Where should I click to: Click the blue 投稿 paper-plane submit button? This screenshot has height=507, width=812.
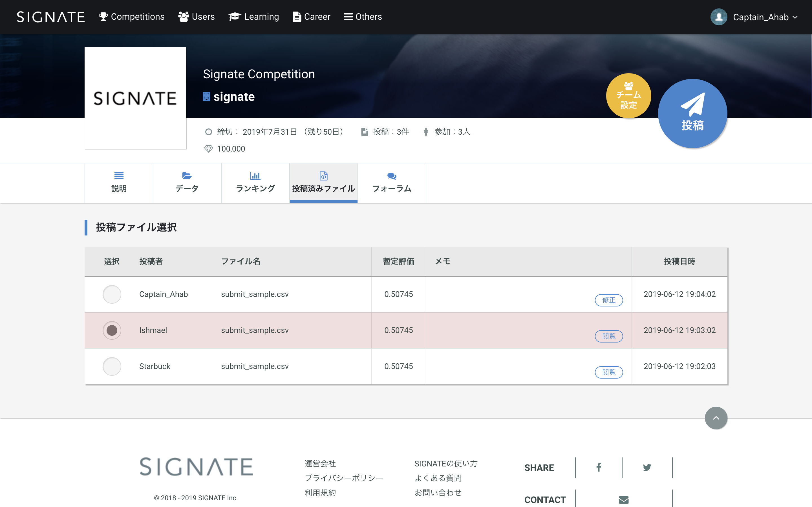pyautogui.click(x=692, y=114)
